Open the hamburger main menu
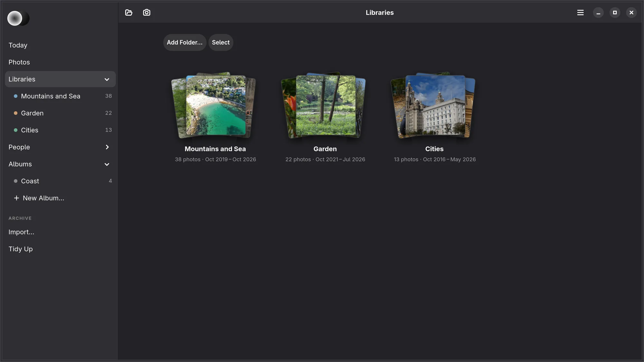This screenshot has width=644, height=362. coord(580,13)
